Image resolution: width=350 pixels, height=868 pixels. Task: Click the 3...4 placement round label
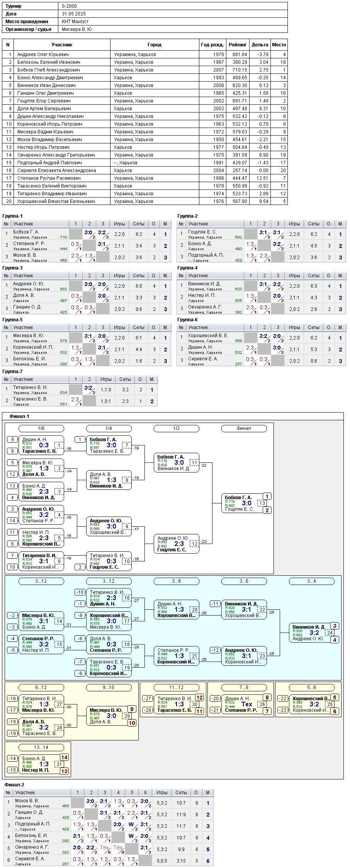312,581
